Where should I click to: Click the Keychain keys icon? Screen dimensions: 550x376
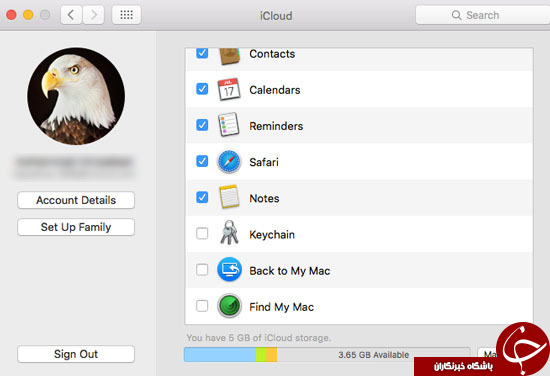[229, 233]
